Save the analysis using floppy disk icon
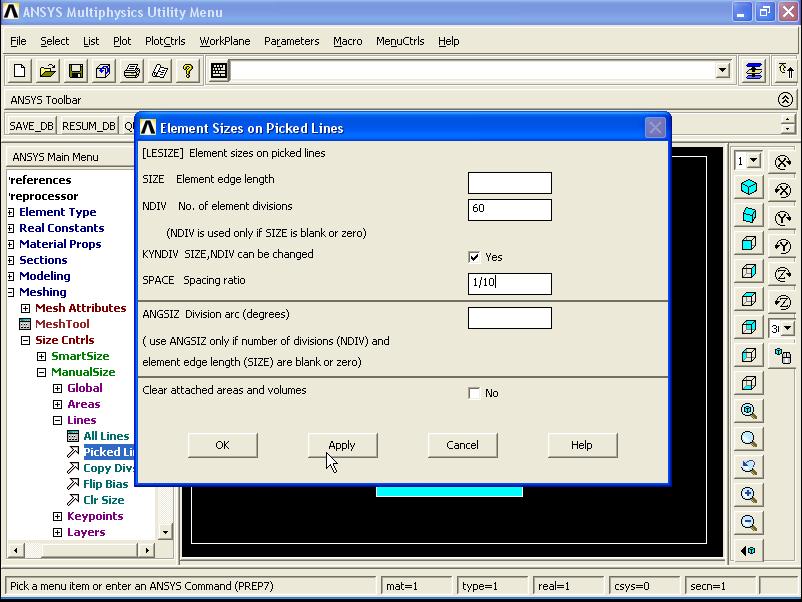The height and width of the screenshot is (602, 802). (76, 71)
